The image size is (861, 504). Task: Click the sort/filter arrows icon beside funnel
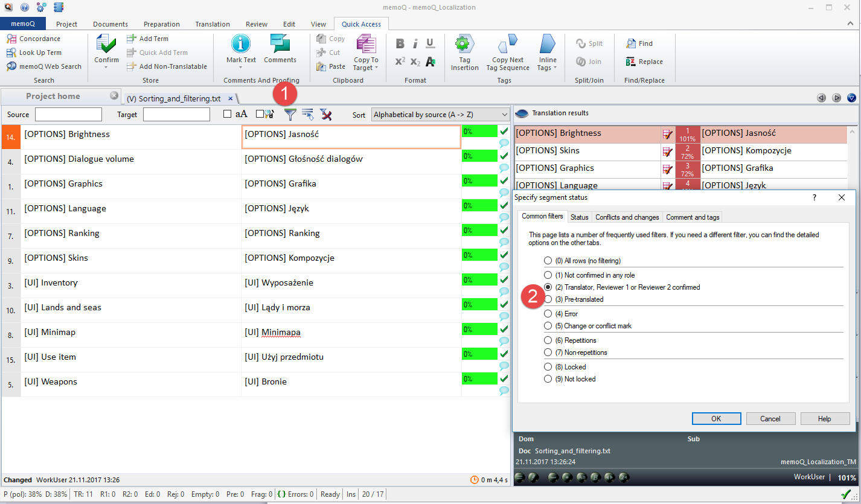point(308,114)
